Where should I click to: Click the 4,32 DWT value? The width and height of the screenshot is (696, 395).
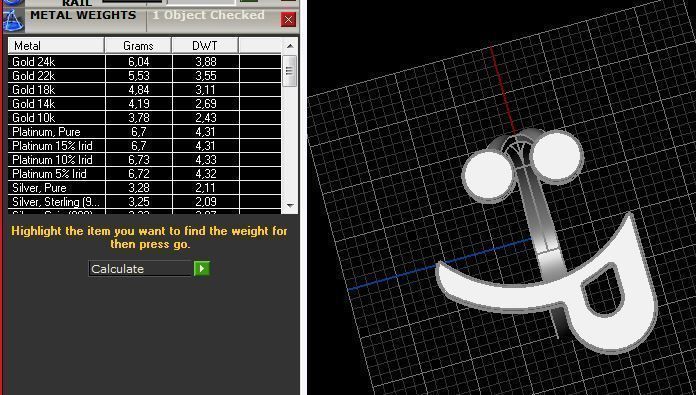[x=206, y=174]
